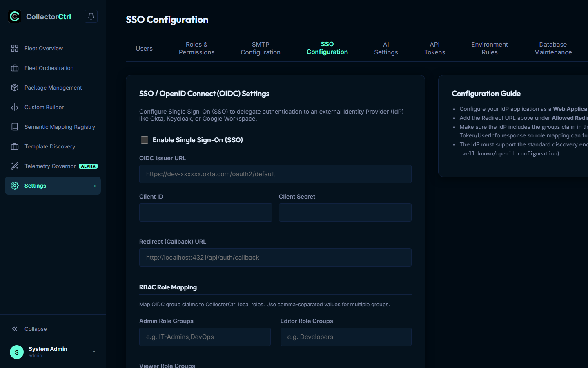Click the ALPHA badge beside Telemetry Governor
Viewport: 588px width, 368px height.
pyautogui.click(x=88, y=166)
